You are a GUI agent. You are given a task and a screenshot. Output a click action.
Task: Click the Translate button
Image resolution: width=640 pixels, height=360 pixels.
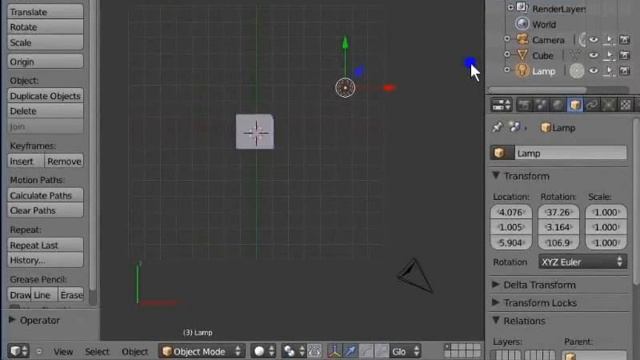45,12
